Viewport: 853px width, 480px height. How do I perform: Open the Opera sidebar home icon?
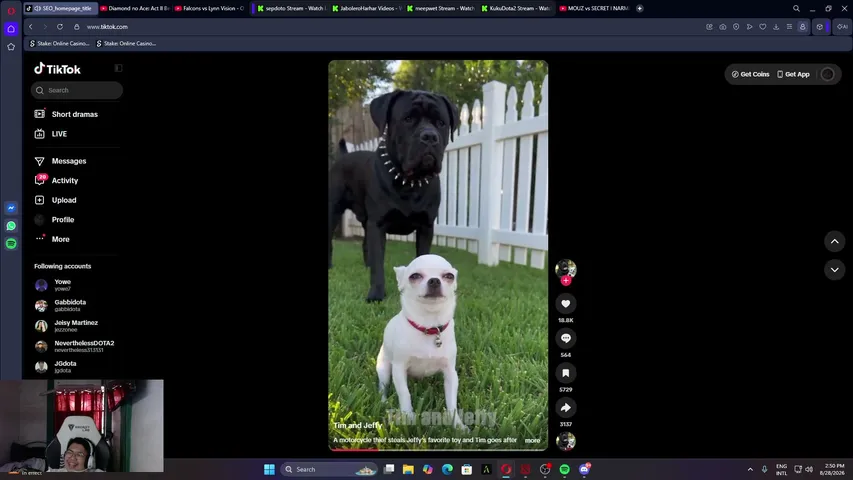pos(11,29)
